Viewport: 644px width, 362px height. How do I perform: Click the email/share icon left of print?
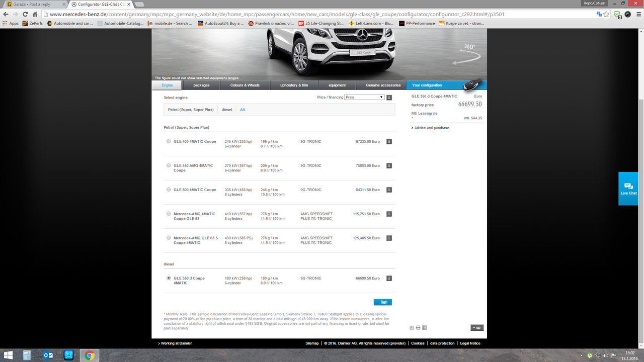click(x=412, y=327)
